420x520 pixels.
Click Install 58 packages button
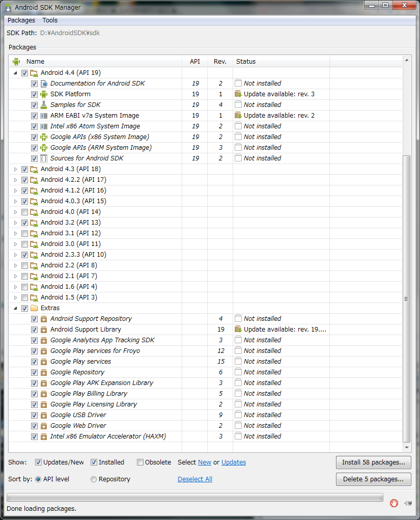tap(373, 462)
